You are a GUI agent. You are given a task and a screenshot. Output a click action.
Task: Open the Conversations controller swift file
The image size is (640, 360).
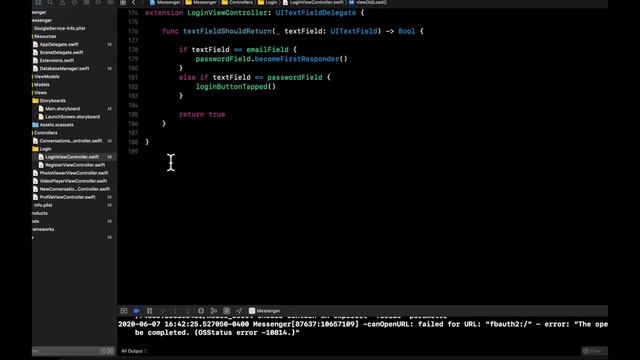coord(71,141)
